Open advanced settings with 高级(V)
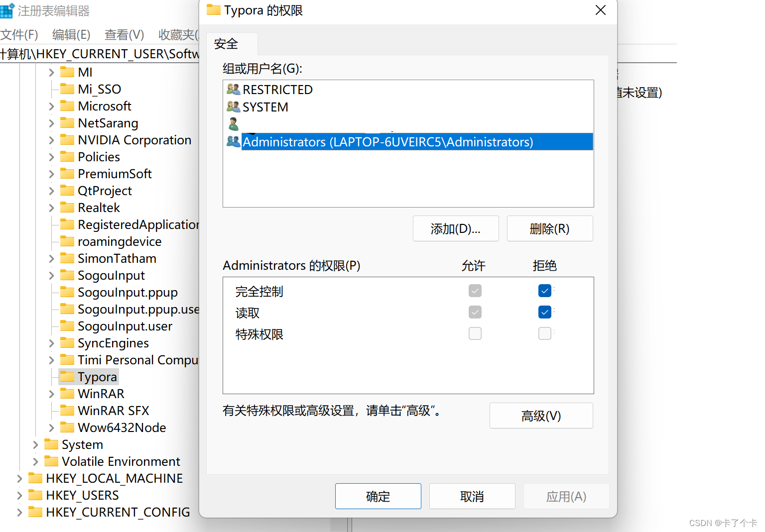The image size is (765, 532). (x=541, y=416)
